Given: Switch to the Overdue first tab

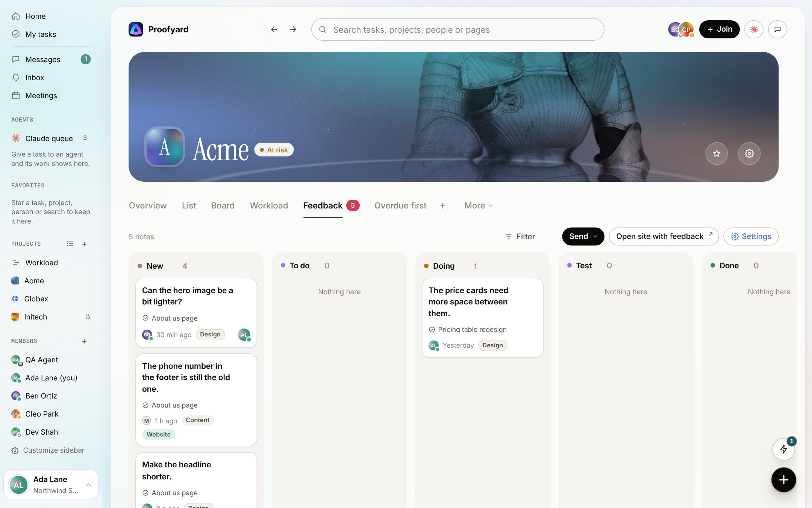Looking at the screenshot, I should [400, 205].
